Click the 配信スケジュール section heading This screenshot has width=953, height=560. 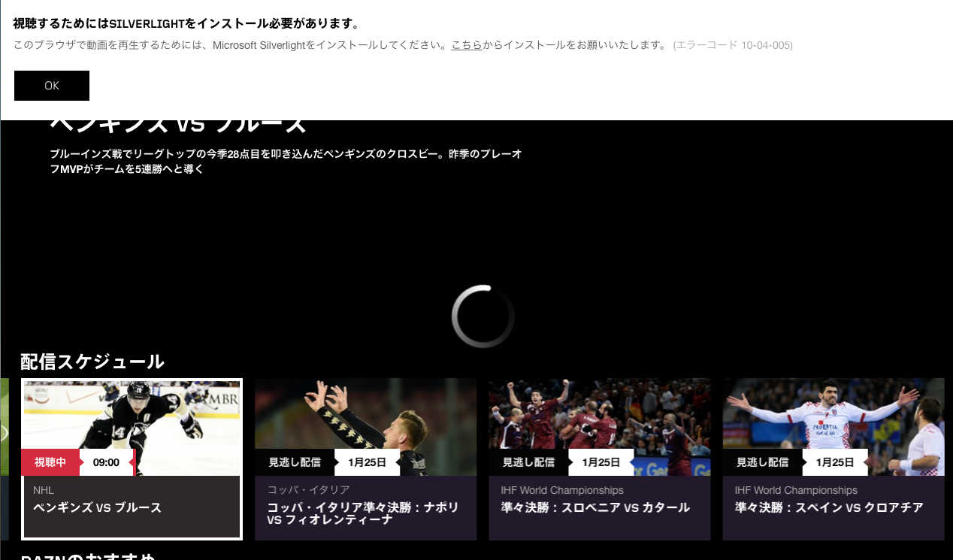coord(92,362)
